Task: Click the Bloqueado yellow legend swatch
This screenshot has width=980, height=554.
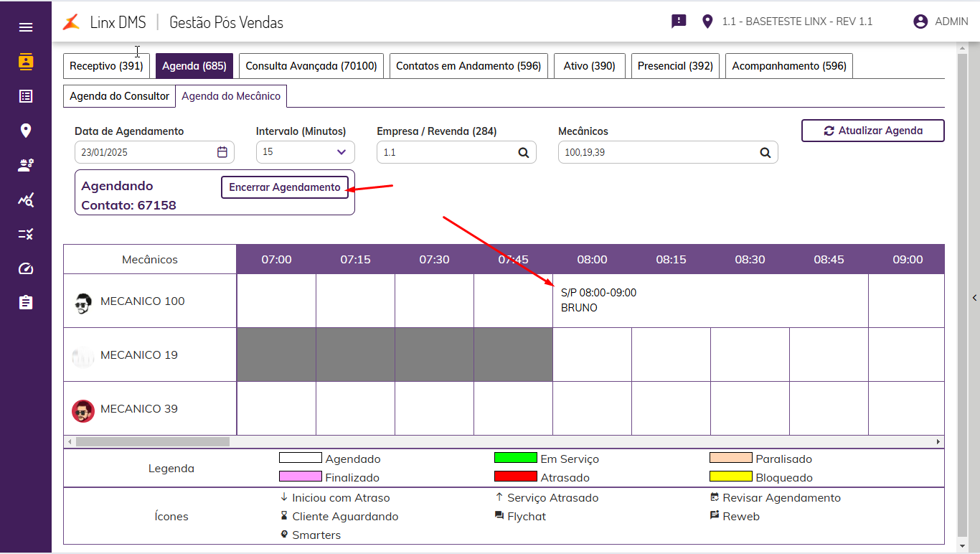Action: [x=731, y=476]
